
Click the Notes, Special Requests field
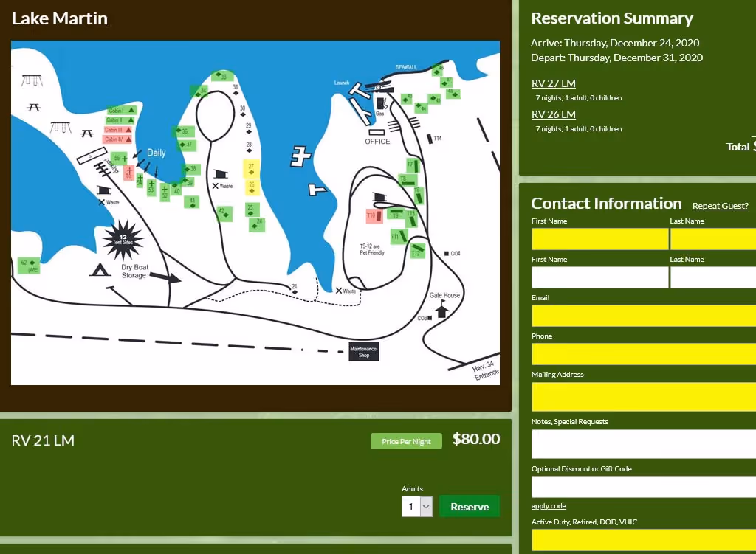(642, 444)
